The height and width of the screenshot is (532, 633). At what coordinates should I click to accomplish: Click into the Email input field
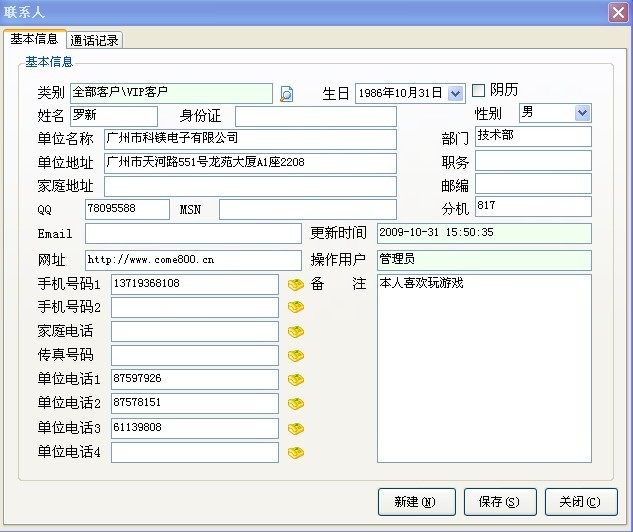192,233
